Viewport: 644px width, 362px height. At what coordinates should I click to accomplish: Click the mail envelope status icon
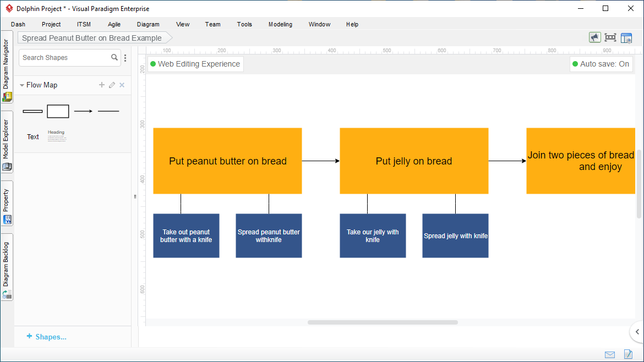pyautogui.click(x=610, y=355)
